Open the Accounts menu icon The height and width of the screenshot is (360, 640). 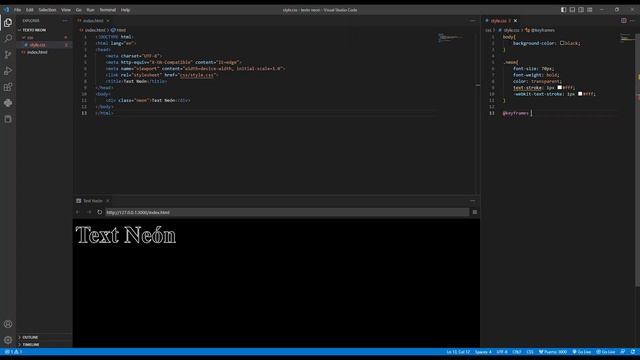[x=8, y=324]
